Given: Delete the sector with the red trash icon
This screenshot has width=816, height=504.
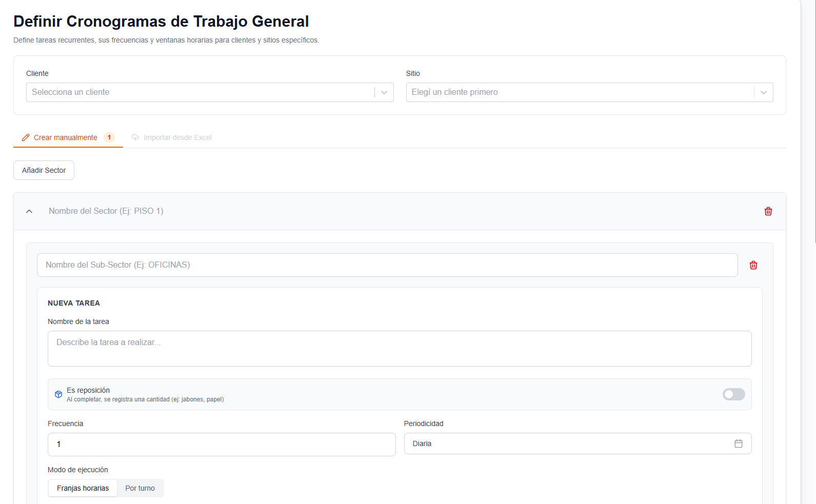Looking at the screenshot, I should tap(768, 211).
